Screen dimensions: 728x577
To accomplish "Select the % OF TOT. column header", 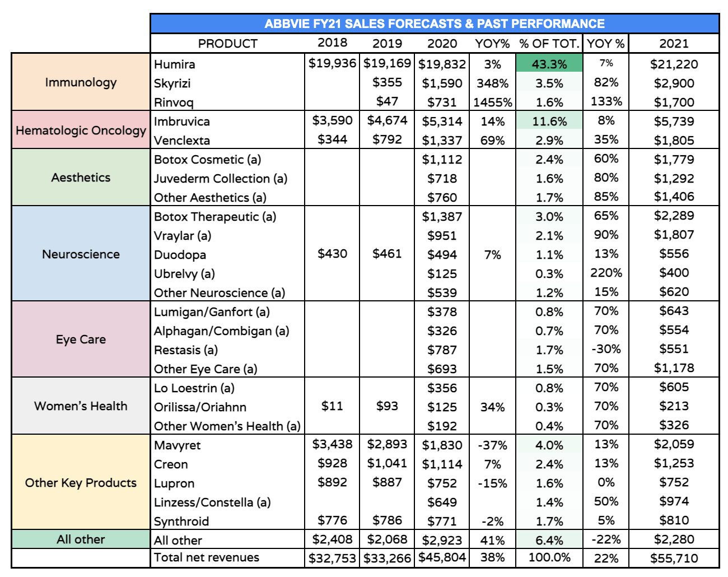I will (x=549, y=43).
